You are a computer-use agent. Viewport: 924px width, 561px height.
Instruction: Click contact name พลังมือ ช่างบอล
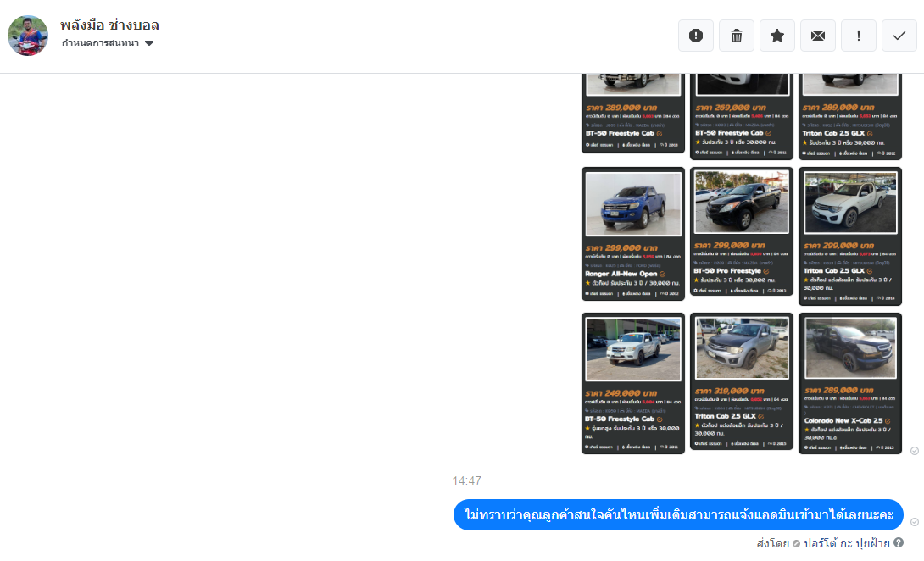[x=109, y=25]
